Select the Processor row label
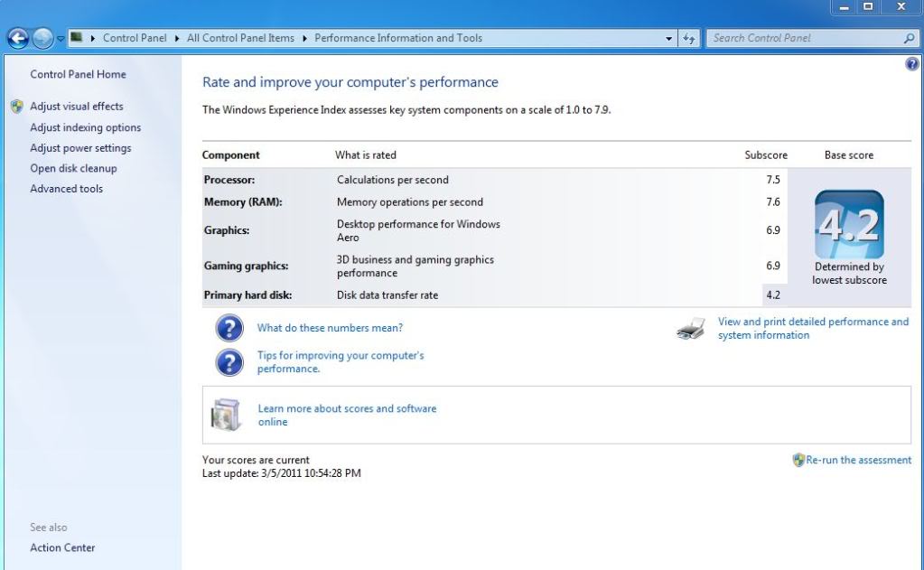924x570 pixels. 229,180
